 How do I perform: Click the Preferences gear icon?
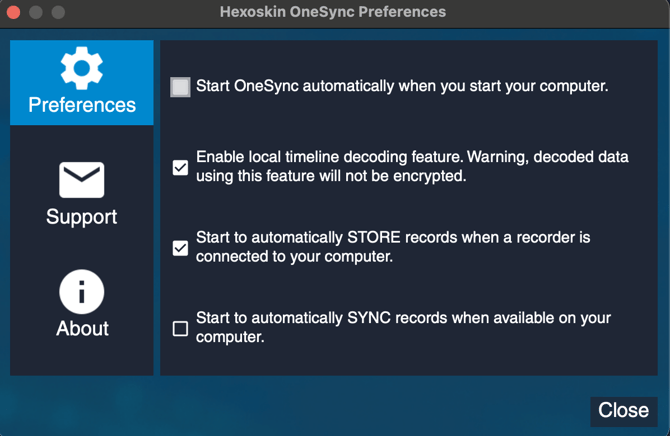[x=82, y=68]
